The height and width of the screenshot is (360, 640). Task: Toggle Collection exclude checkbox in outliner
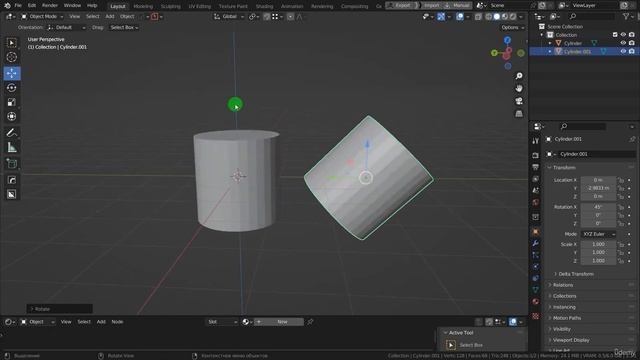[x=615, y=35]
